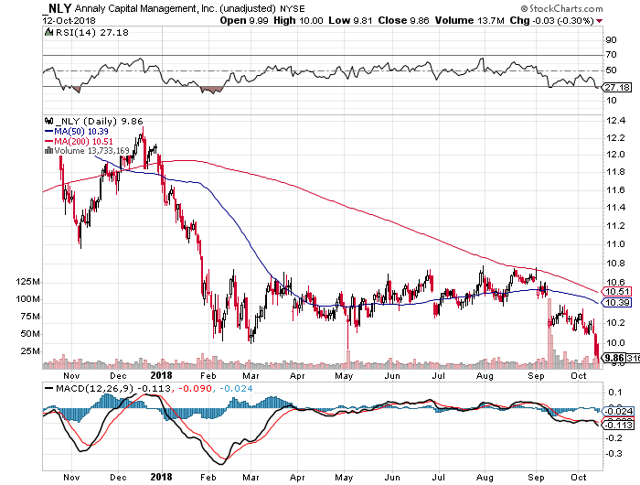Click the black MACD legend line
Image resolution: width=640 pixels, height=485 pixels.
(x=49, y=388)
